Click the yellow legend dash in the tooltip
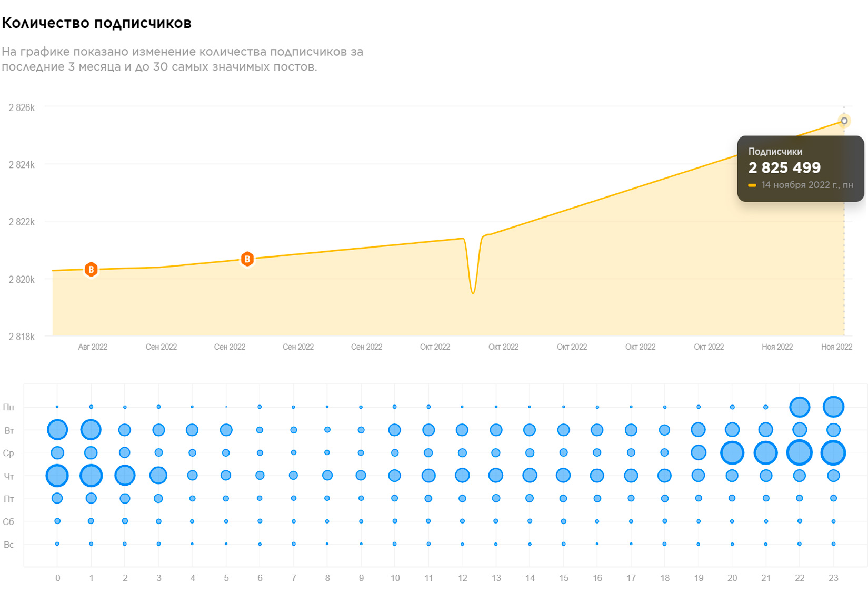868x602 pixels. click(x=752, y=185)
